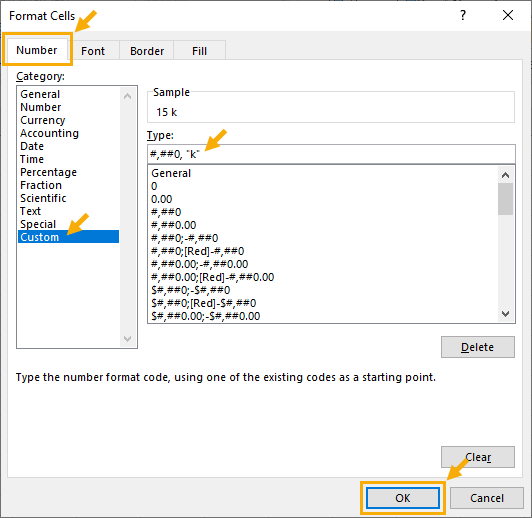Click the category list up arrow

(128, 96)
